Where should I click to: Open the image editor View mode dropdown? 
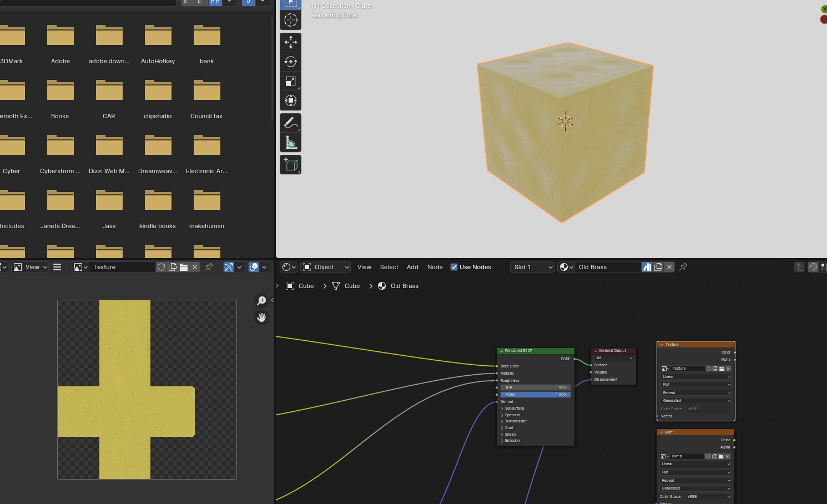31,267
